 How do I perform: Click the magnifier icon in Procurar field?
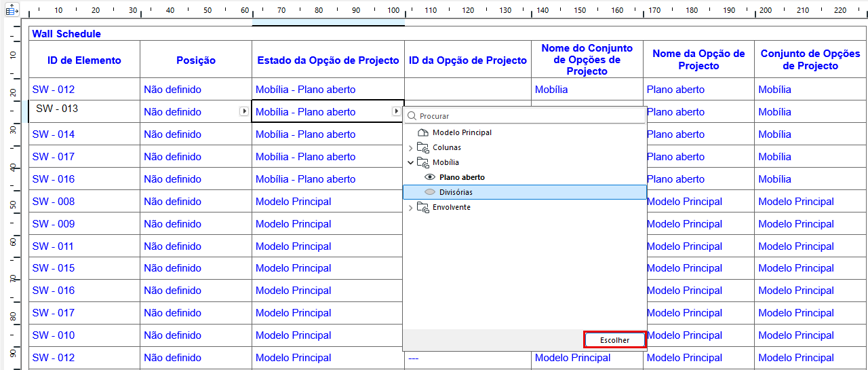pos(412,116)
